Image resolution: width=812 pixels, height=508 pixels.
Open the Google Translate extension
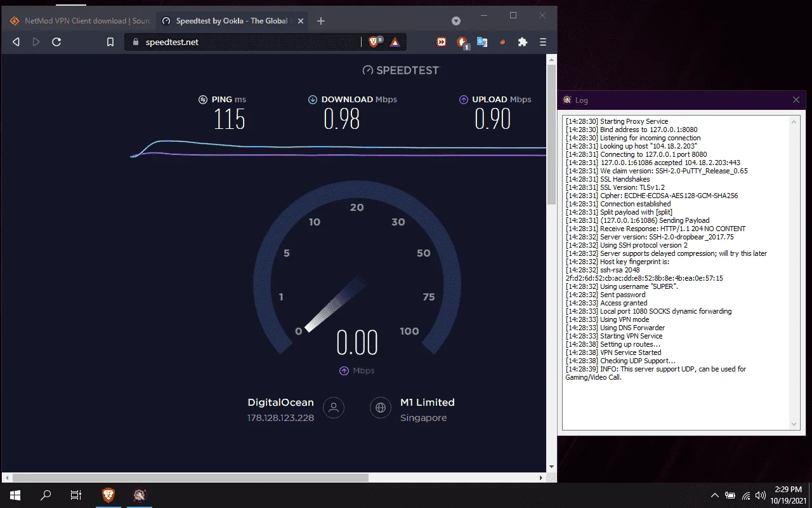pos(482,42)
